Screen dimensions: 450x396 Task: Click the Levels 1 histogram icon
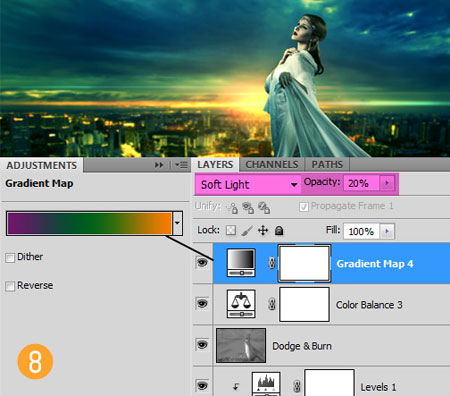[x=266, y=384]
